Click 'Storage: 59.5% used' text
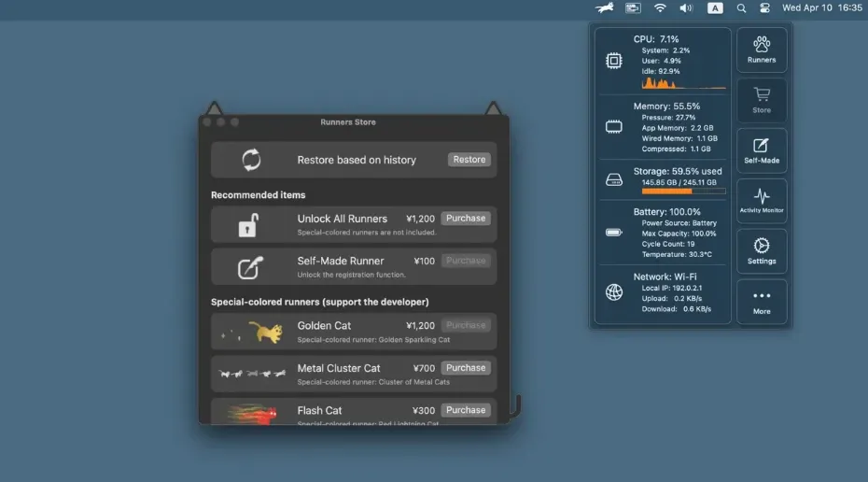 (678, 171)
